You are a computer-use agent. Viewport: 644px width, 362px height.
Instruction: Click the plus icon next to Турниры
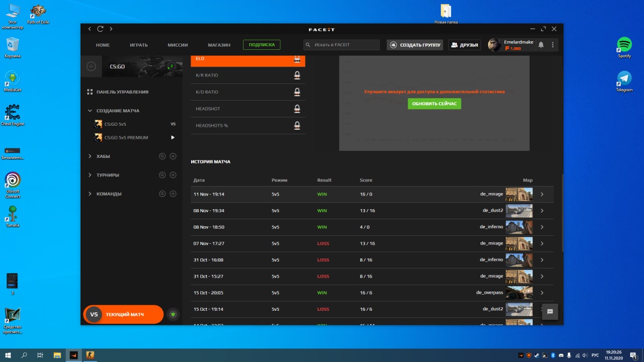click(173, 175)
